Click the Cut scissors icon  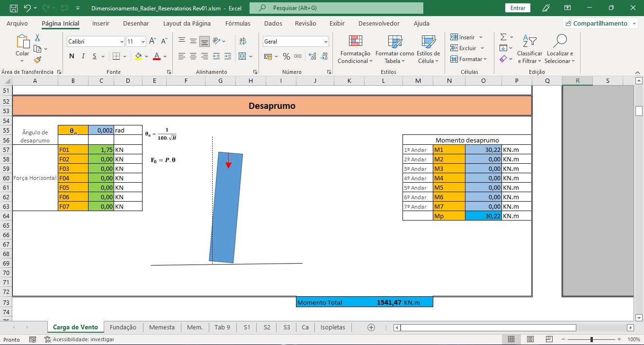[x=37, y=38]
